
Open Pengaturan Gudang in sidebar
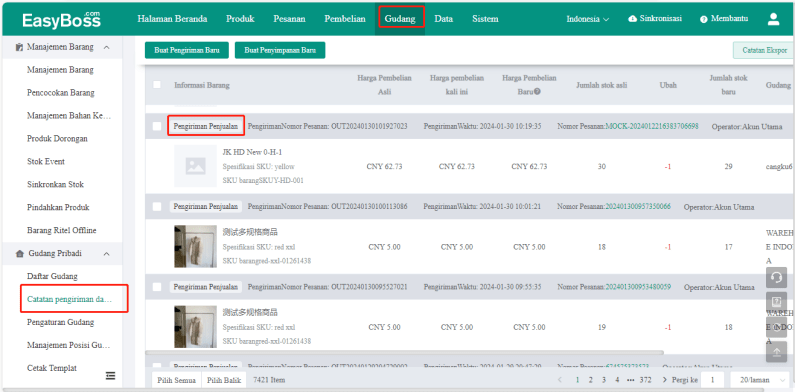click(60, 322)
